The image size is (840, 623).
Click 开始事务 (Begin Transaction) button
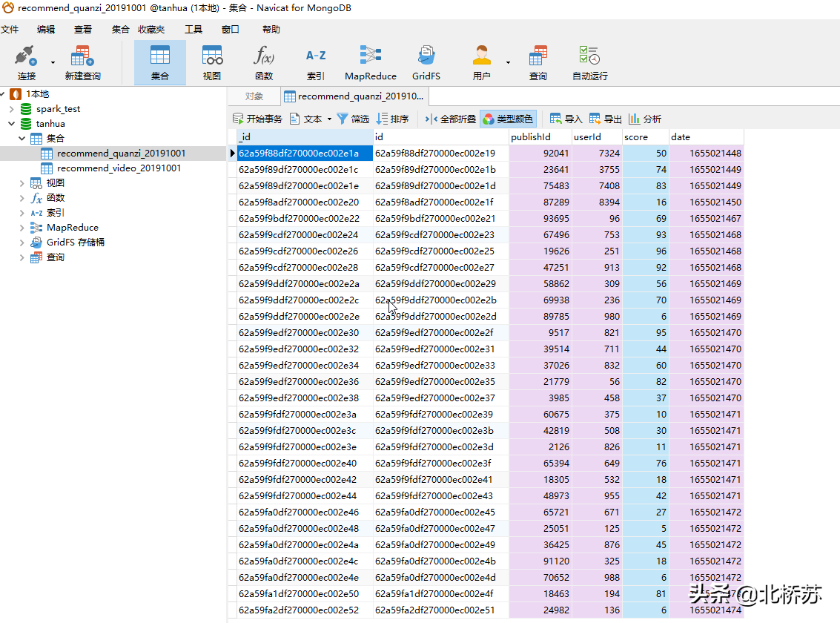[x=257, y=119]
